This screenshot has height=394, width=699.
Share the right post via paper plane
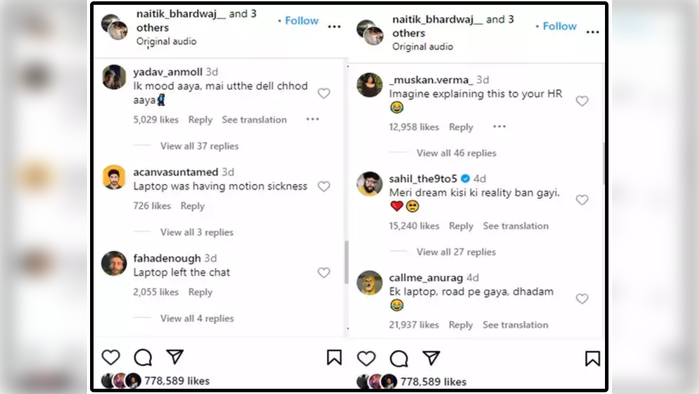tap(431, 358)
